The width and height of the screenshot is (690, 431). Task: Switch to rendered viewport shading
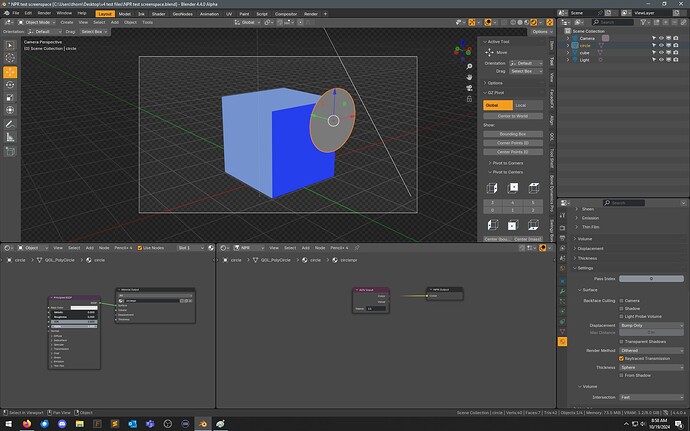[x=534, y=22]
